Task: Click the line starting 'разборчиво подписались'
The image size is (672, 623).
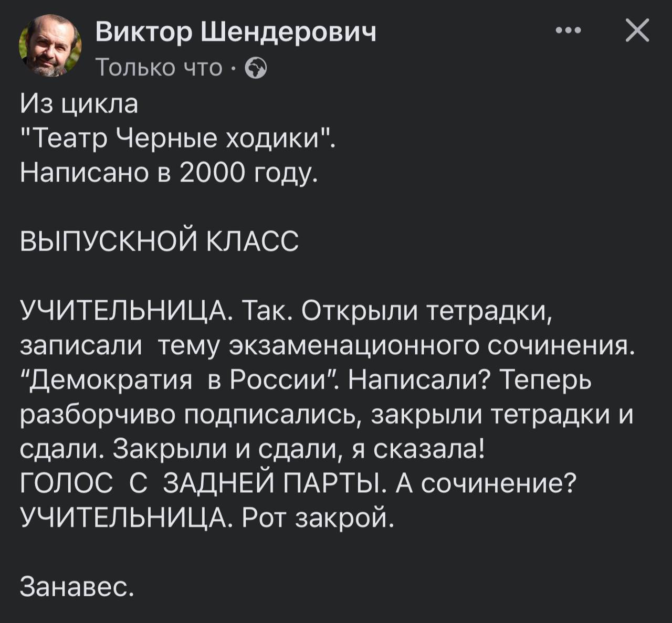Action: coord(327,415)
